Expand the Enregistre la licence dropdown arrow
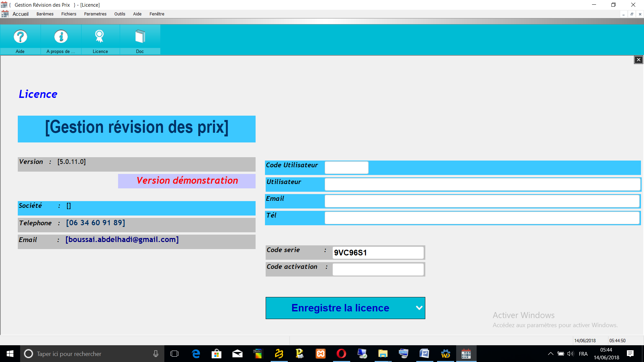The image size is (644, 362). pos(419,308)
